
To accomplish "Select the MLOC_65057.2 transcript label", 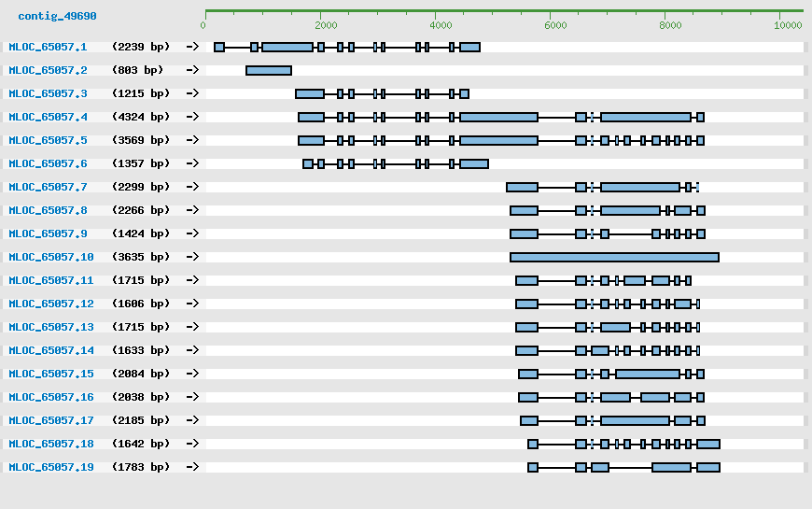I will (x=48, y=70).
